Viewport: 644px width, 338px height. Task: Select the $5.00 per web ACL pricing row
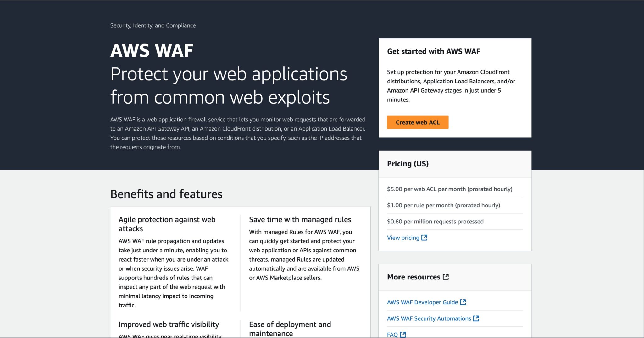click(x=450, y=189)
